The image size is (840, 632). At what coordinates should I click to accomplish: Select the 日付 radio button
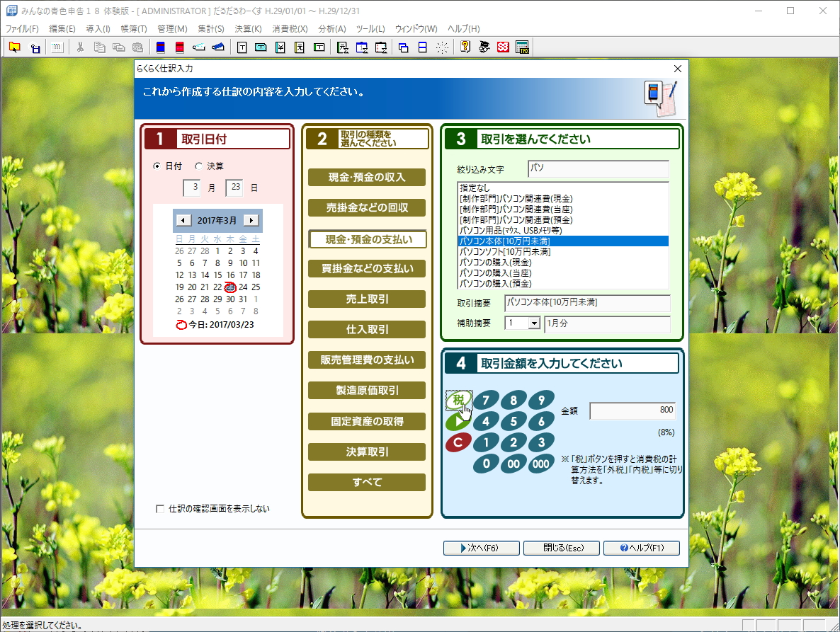[x=157, y=166]
